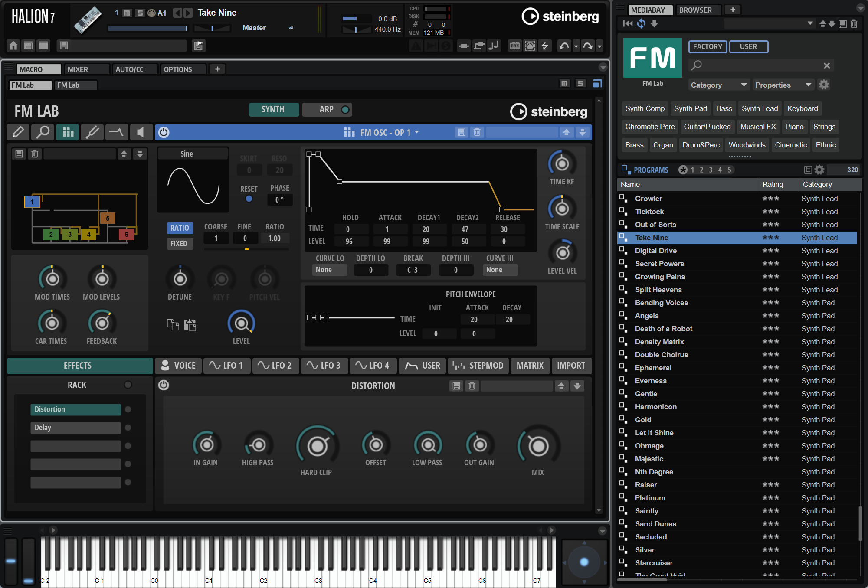The image size is (868, 588).
Task: Switch to the AUTO/CC tab
Action: coord(134,69)
